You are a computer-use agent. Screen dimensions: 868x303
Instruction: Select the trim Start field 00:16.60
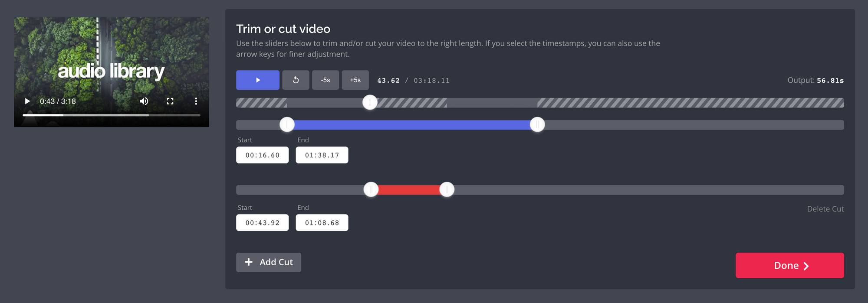point(262,155)
